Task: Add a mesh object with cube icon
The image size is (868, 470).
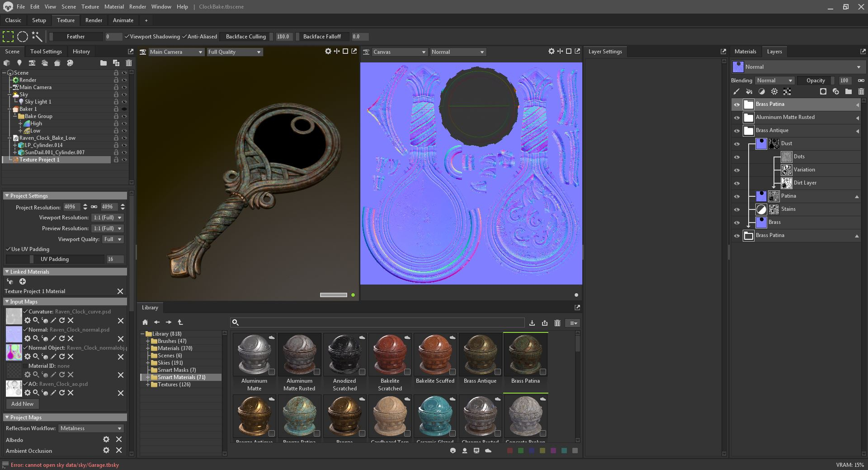Action: click(x=7, y=63)
